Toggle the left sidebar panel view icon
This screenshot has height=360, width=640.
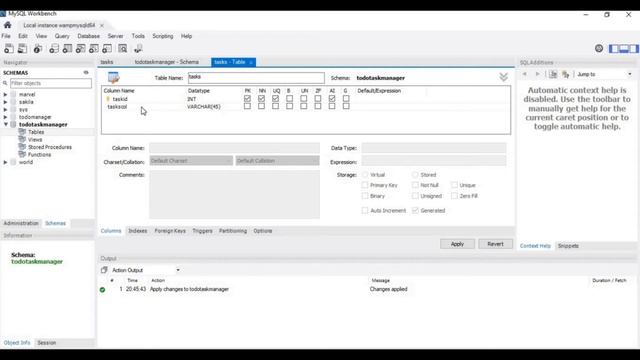tap(614, 49)
